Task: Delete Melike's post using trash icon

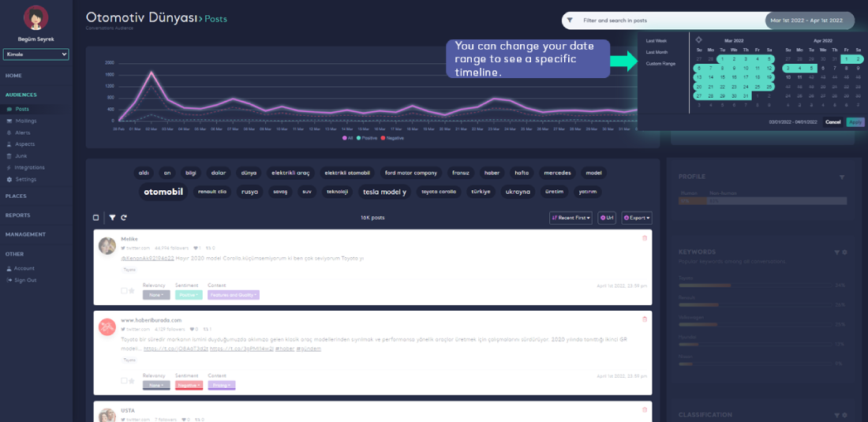Action: (x=645, y=237)
